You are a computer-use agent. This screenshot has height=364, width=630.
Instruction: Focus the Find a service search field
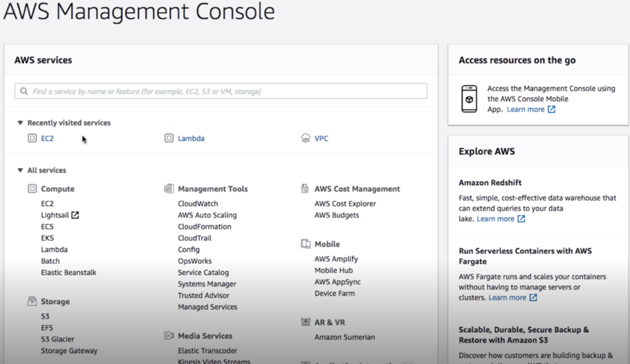[x=221, y=91]
